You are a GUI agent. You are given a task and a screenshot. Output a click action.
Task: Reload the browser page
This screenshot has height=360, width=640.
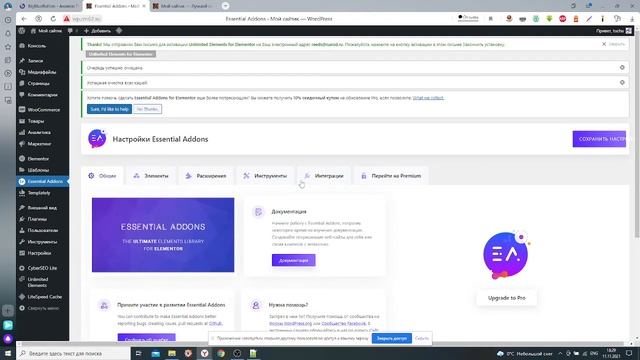click(x=53, y=19)
